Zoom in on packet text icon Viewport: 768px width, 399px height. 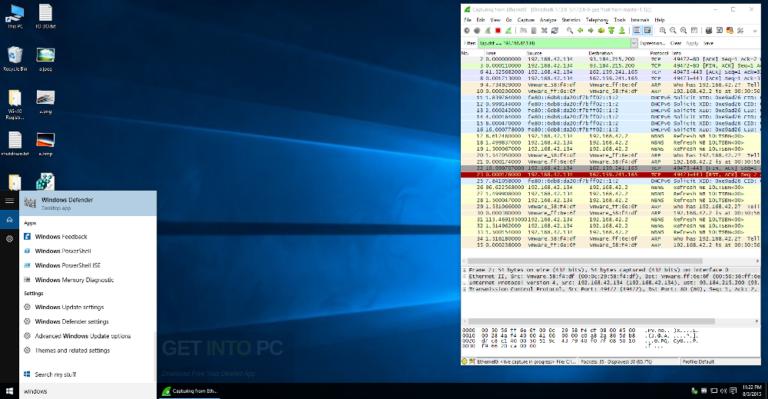(x=663, y=30)
